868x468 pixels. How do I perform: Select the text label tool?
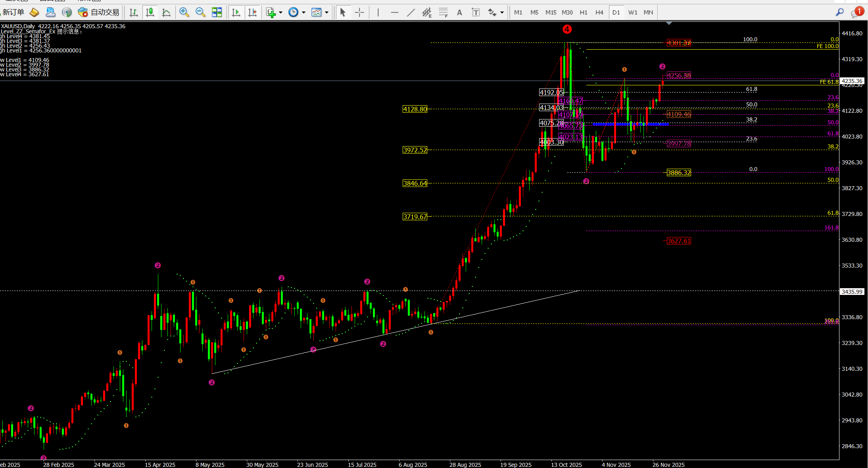point(476,12)
